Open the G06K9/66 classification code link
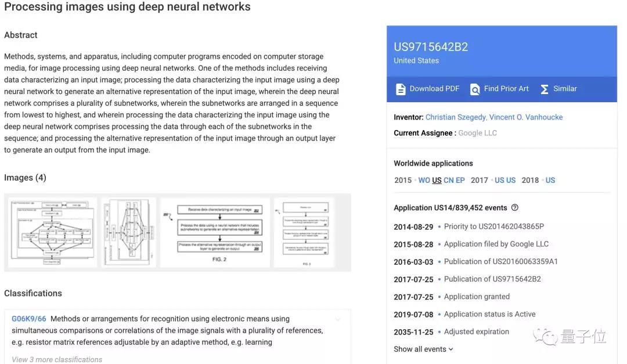The width and height of the screenshot is (627, 364). coord(29,319)
